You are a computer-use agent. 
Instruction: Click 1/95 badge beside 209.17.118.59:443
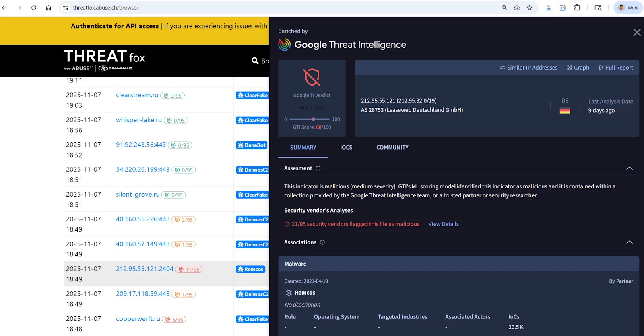pyautogui.click(x=184, y=295)
